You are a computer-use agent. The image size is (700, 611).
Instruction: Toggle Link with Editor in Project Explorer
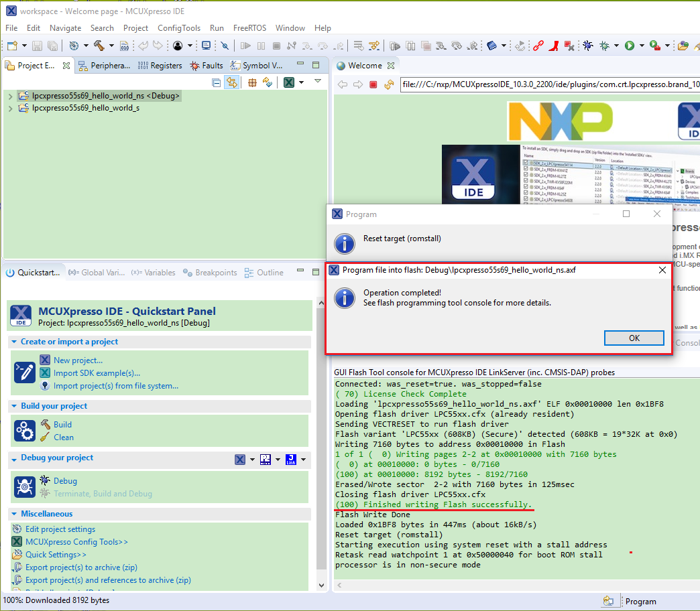point(232,82)
